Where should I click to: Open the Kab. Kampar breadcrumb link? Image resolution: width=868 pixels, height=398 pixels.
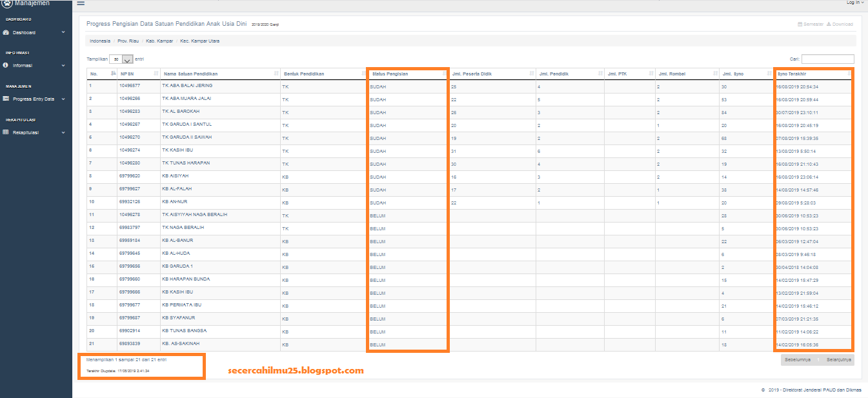159,40
